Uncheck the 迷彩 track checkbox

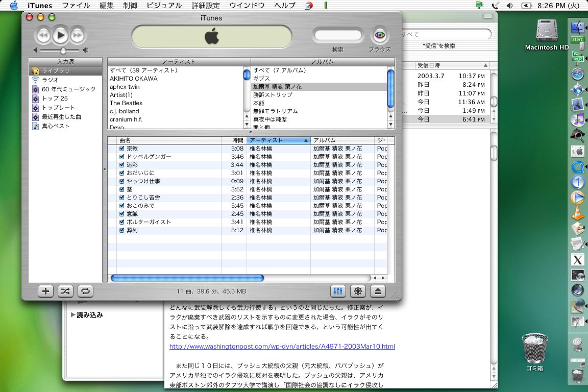point(121,165)
